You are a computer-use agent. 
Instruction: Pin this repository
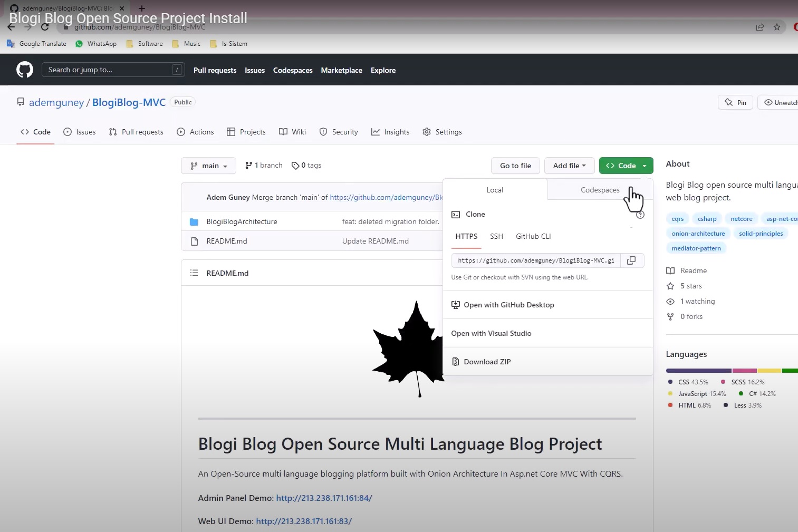click(x=735, y=102)
